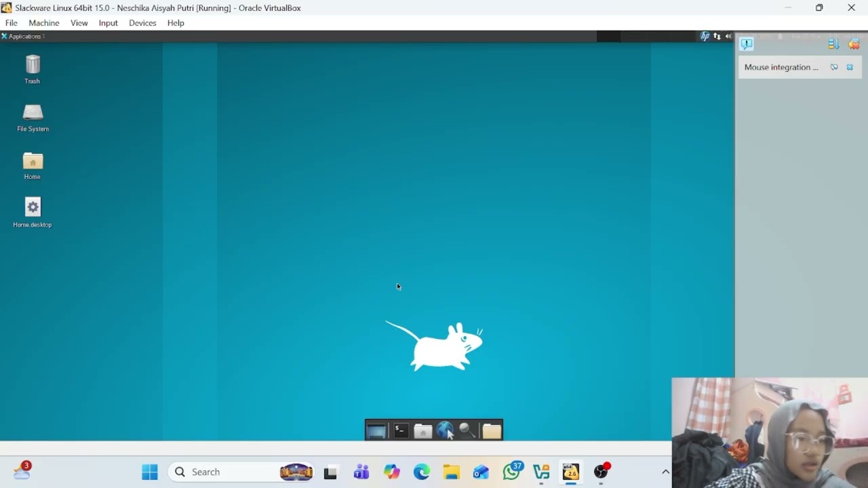Open the Trash desktop icon
The height and width of the screenshot is (488, 868).
33,69
